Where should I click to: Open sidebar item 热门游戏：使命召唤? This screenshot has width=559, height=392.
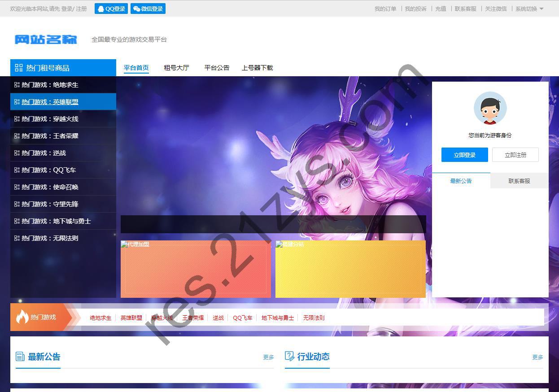click(63, 187)
